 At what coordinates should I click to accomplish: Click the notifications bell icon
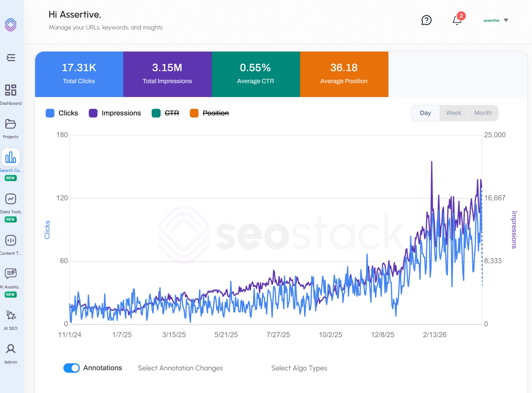(x=457, y=20)
